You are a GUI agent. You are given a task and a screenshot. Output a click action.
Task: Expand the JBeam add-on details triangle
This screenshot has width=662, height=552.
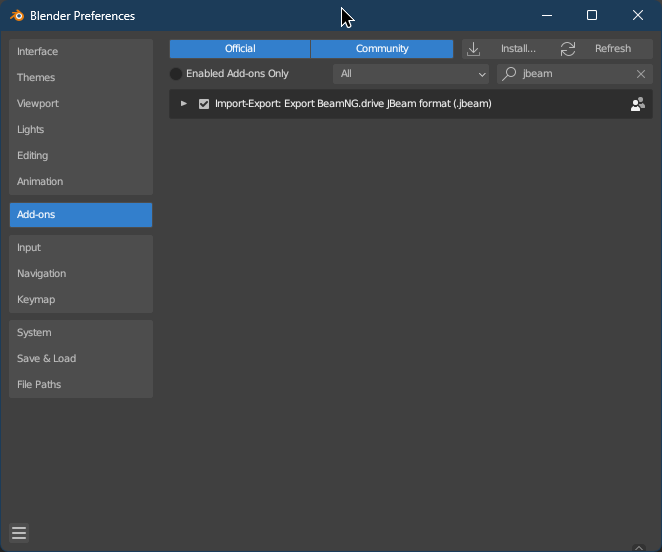tap(184, 103)
